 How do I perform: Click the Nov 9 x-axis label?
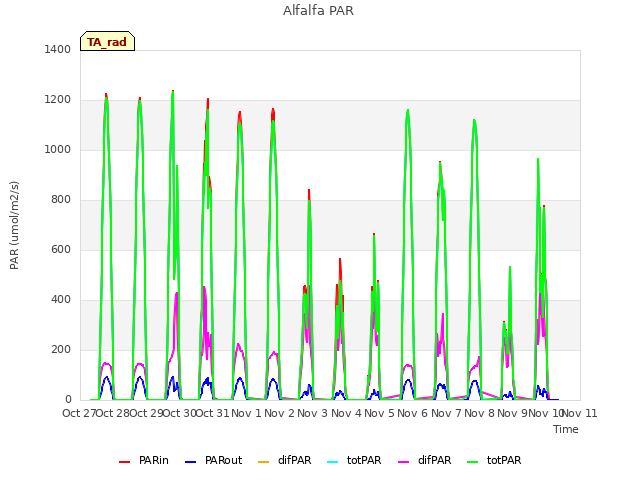click(513, 413)
